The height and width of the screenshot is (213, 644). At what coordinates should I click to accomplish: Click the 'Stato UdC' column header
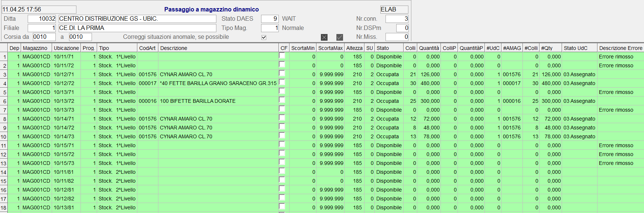point(579,48)
